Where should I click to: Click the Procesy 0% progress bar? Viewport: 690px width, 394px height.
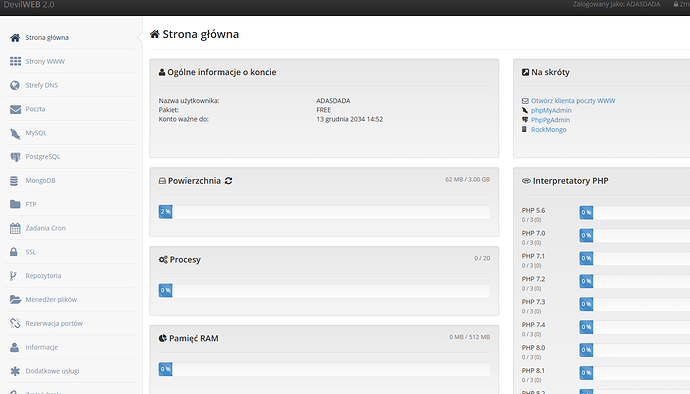click(324, 291)
